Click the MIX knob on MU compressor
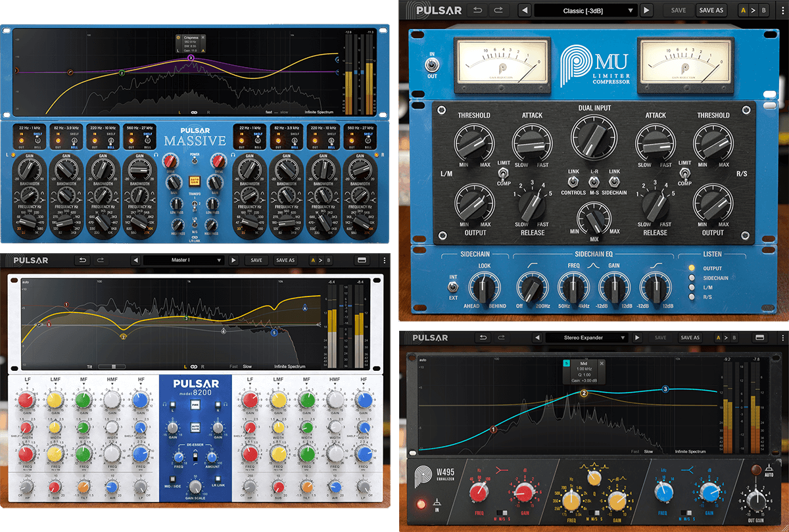 (x=594, y=218)
